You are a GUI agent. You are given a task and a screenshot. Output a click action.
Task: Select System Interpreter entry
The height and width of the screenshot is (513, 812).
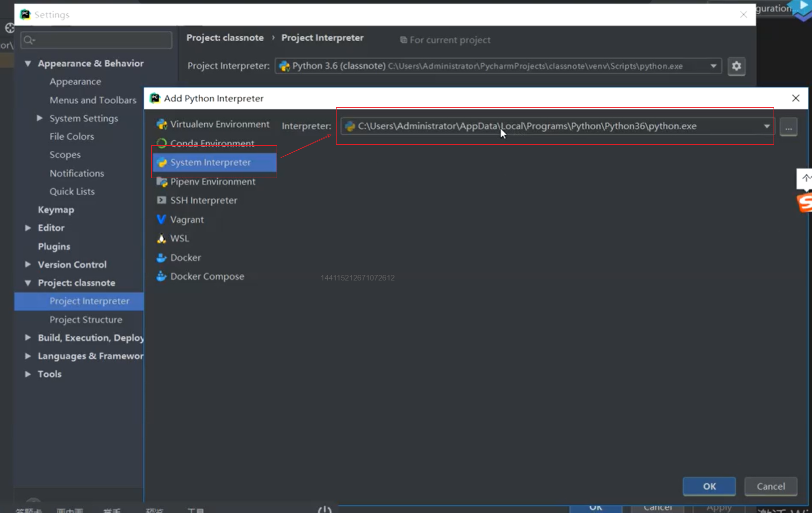(214, 162)
